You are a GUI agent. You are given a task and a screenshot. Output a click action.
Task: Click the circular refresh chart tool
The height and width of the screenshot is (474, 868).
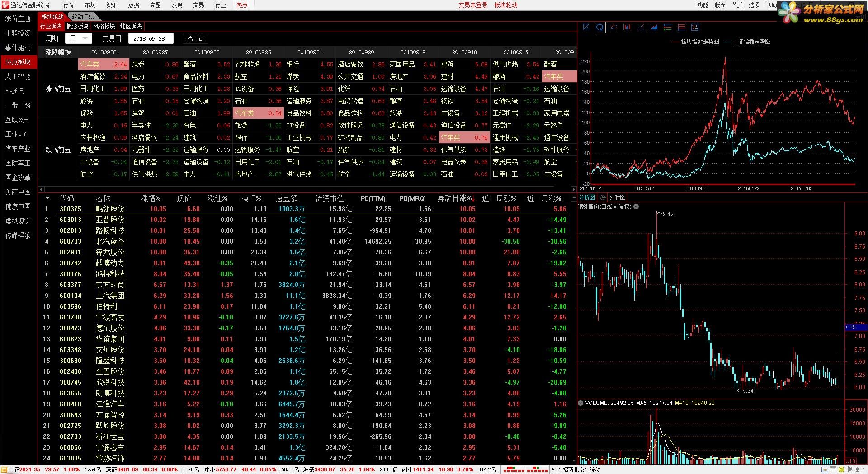click(x=599, y=28)
